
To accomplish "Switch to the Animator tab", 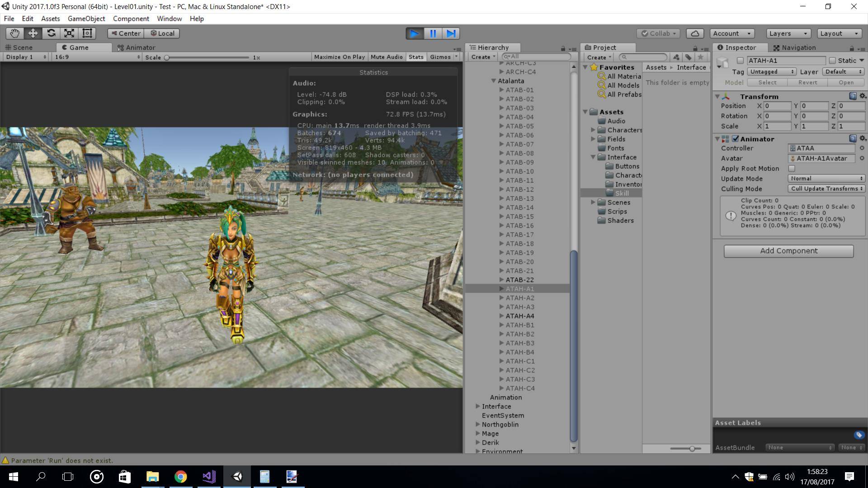I will pyautogui.click(x=136, y=47).
